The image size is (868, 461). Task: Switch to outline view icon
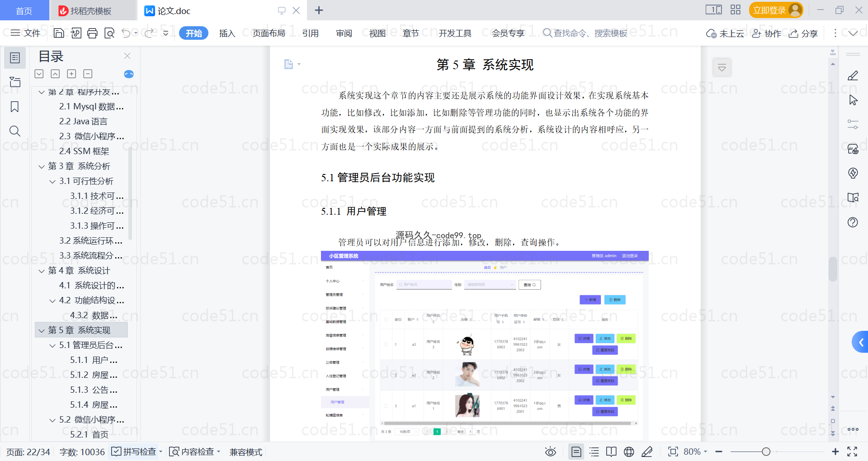coord(594,452)
